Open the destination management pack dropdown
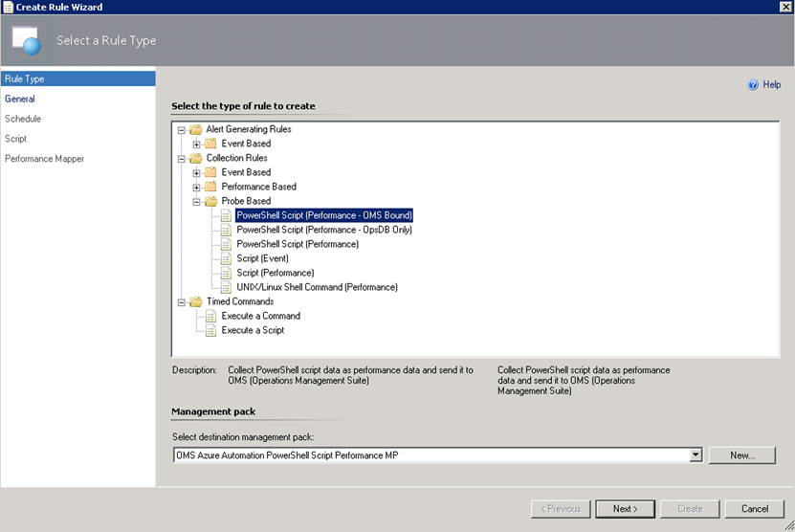 pyautogui.click(x=696, y=455)
